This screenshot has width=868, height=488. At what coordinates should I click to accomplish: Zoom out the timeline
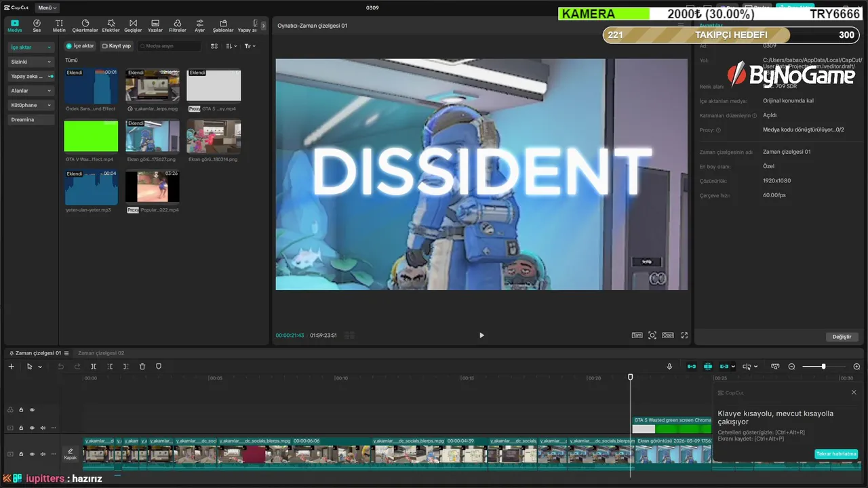[791, 367]
